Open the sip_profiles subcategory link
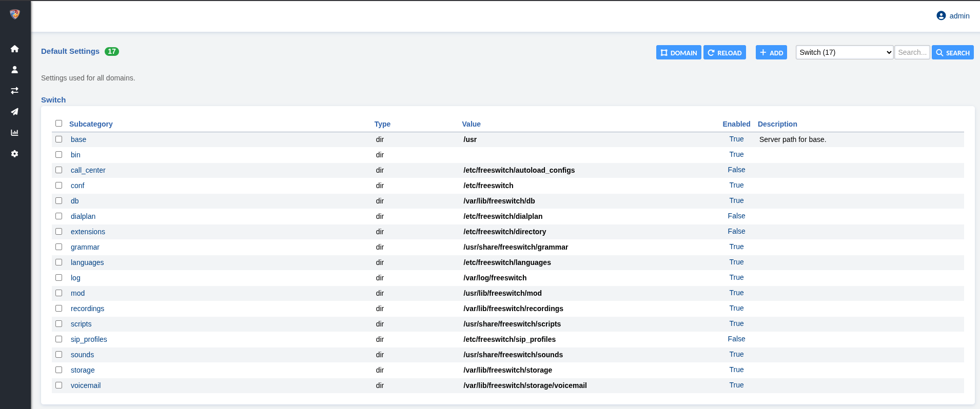The height and width of the screenshot is (409, 980). pyautogui.click(x=89, y=339)
